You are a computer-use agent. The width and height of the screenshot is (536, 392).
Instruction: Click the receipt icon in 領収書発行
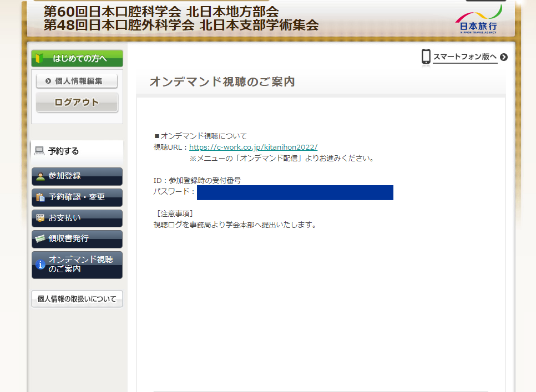click(x=41, y=238)
